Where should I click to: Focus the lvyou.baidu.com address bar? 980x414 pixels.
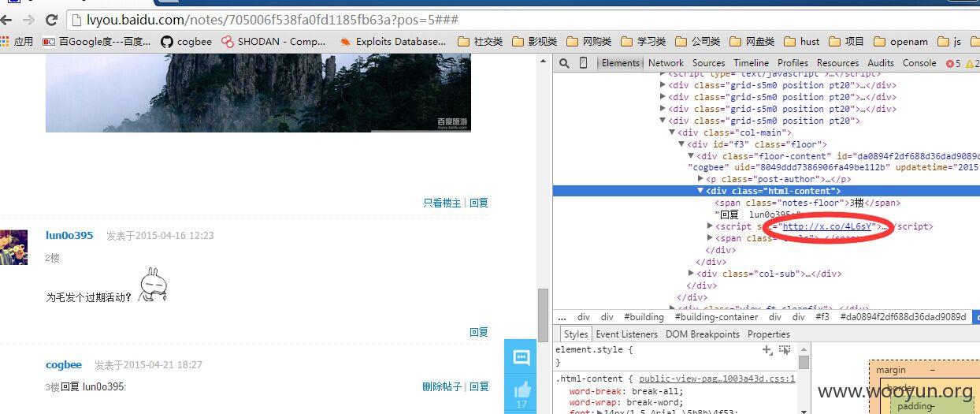[520, 19]
